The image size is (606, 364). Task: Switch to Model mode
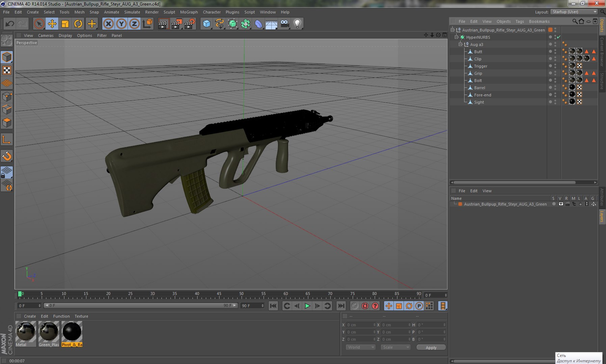click(7, 57)
